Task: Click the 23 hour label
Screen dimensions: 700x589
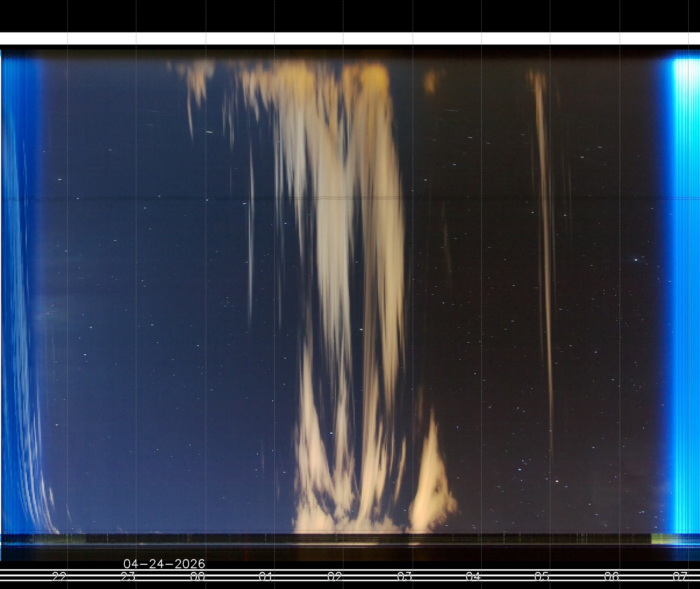Action: pyautogui.click(x=128, y=577)
